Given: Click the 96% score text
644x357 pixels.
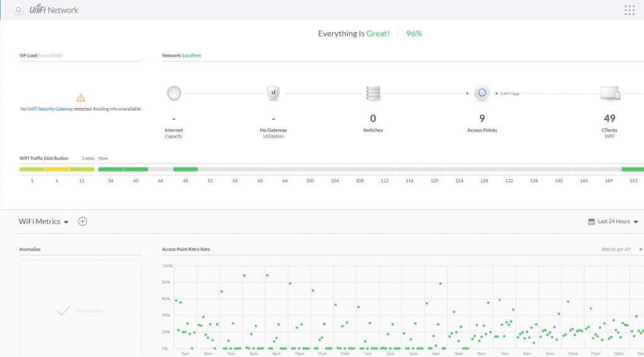Looking at the screenshot, I should tap(414, 33).
